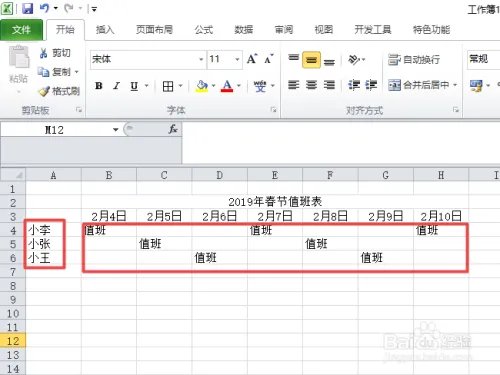Open the Borders dropdown arrow
This screenshot has height=375, width=500.
(180, 86)
